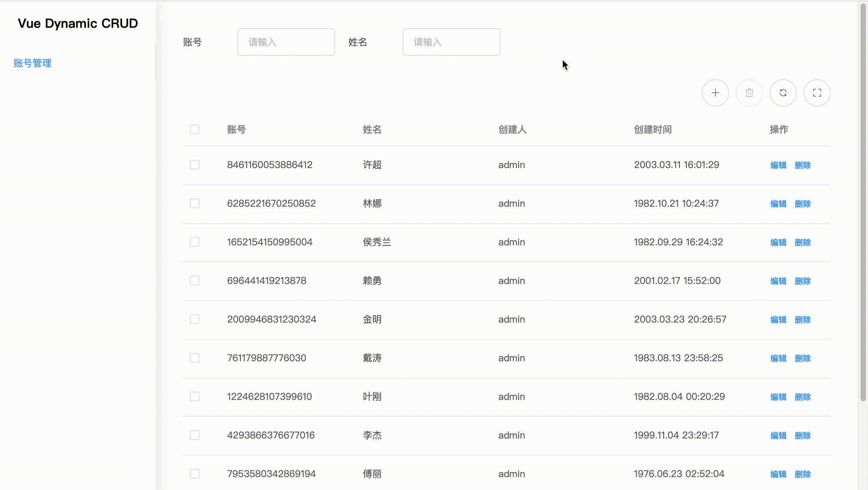Check the row for account 4293866376677016
This screenshot has width=868, height=490.
point(195,435)
